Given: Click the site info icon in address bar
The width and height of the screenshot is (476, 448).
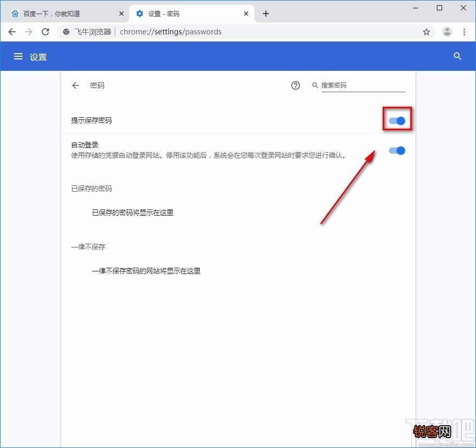Looking at the screenshot, I should (66, 32).
